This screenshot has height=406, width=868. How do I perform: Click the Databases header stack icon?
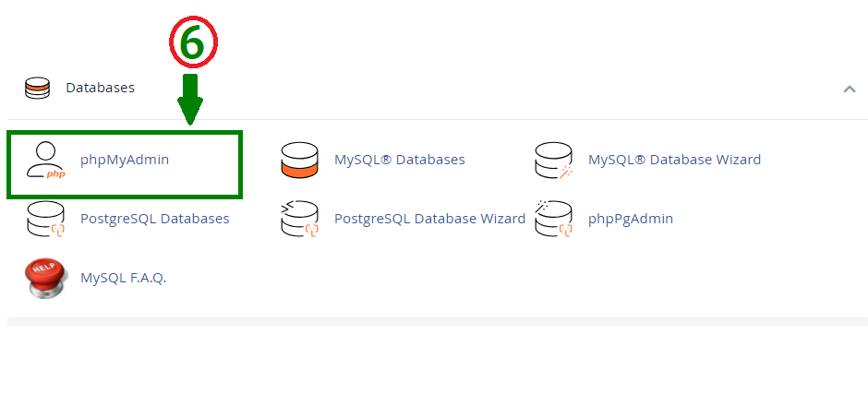(37, 88)
